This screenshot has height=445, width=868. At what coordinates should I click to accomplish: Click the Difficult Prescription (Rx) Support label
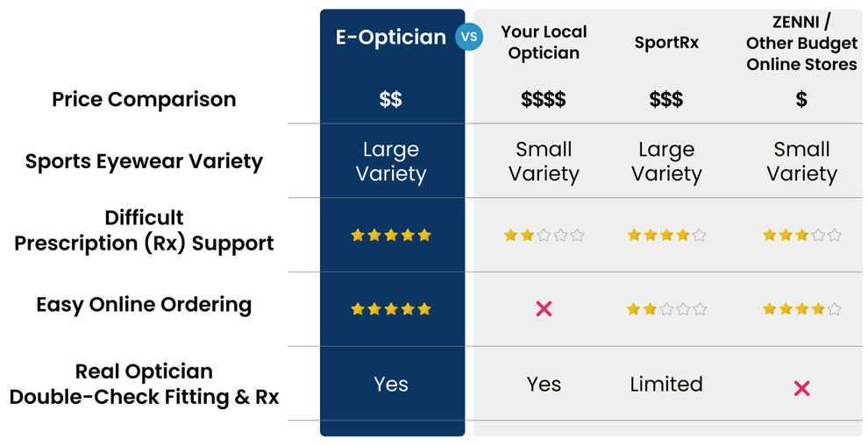click(144, 230)
